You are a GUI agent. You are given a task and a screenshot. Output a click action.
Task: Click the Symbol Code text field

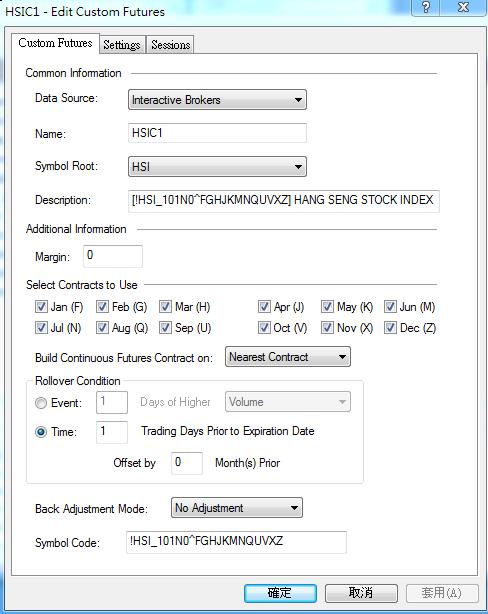236,542
